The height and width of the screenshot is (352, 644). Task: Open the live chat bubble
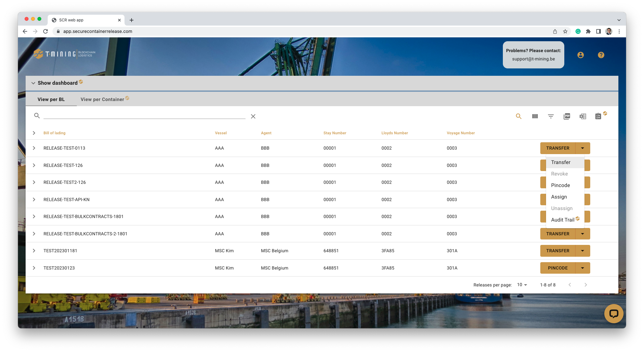(613, 313)
